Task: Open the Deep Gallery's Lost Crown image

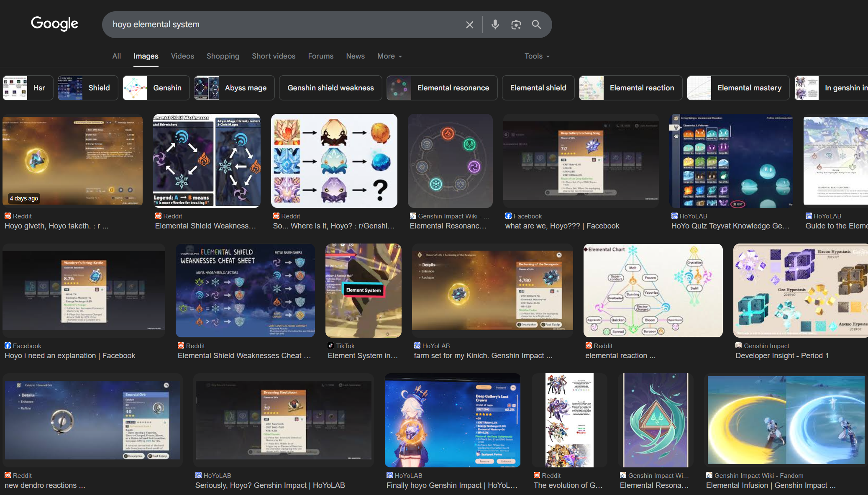Action: [453, 420]
